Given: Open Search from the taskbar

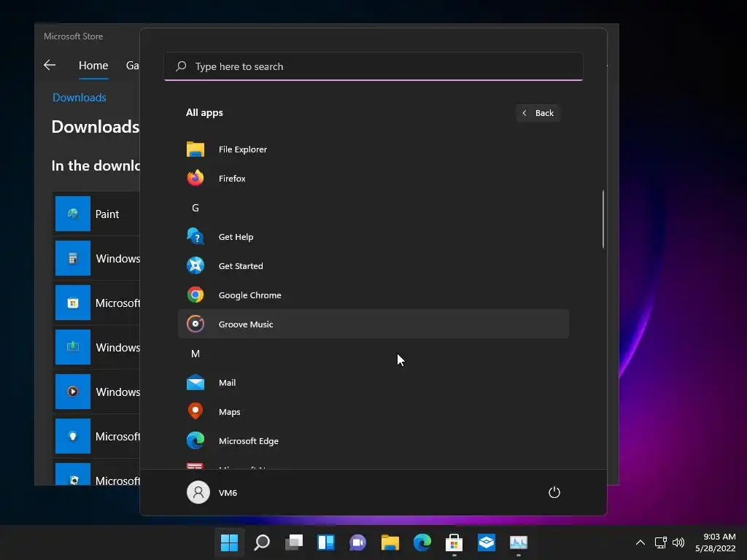Looking at the screenshot, I should (x=262, y=542).
